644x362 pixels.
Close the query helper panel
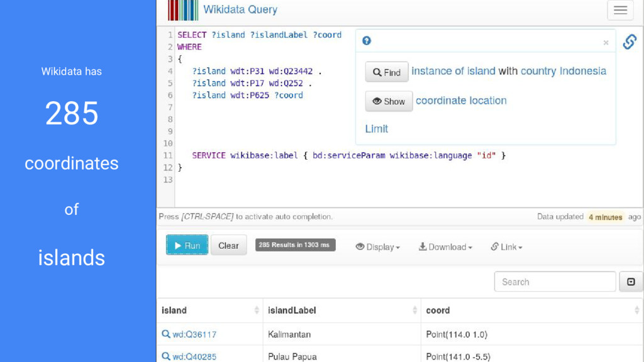coord(606,42)
